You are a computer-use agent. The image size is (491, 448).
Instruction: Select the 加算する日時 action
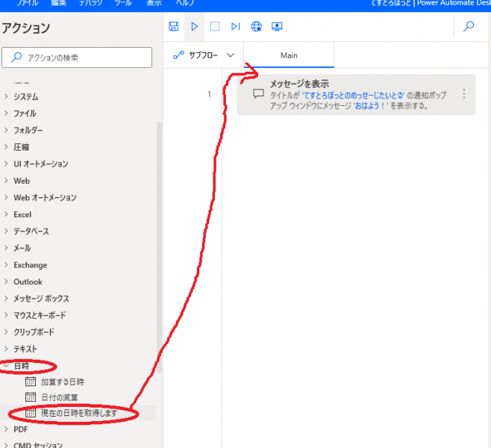(62, 382)
